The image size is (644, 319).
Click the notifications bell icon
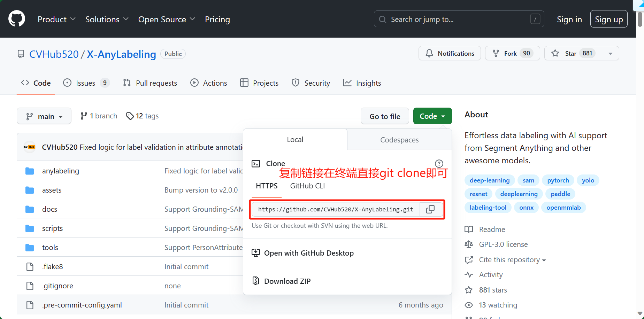pos(429,53)
